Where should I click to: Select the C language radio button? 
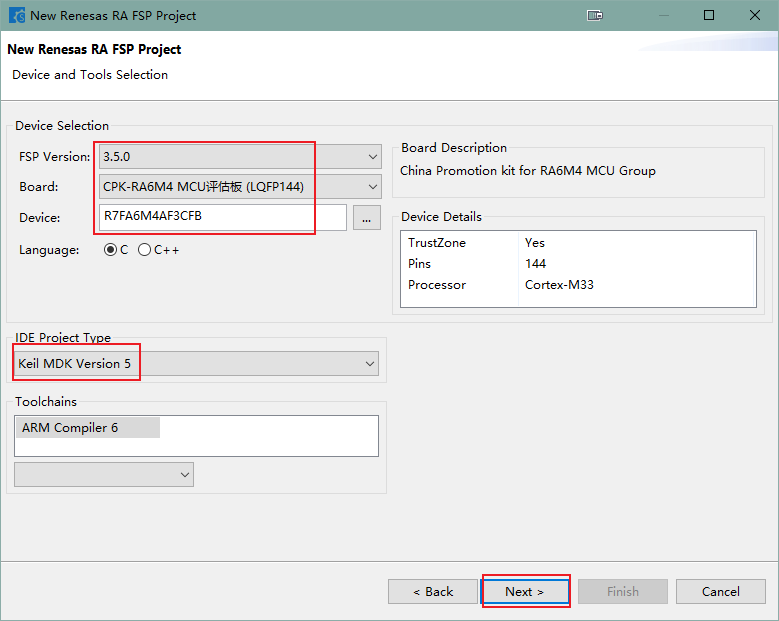pos(110,250)
